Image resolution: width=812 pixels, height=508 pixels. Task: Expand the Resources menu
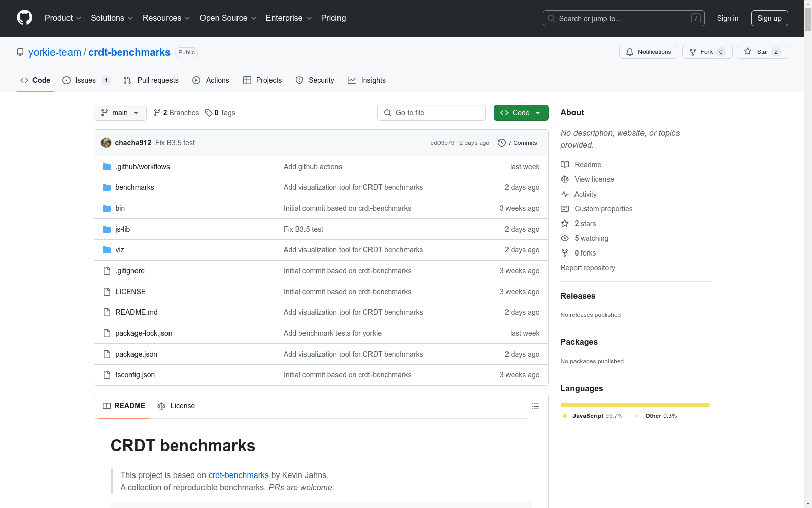point(166,18)
